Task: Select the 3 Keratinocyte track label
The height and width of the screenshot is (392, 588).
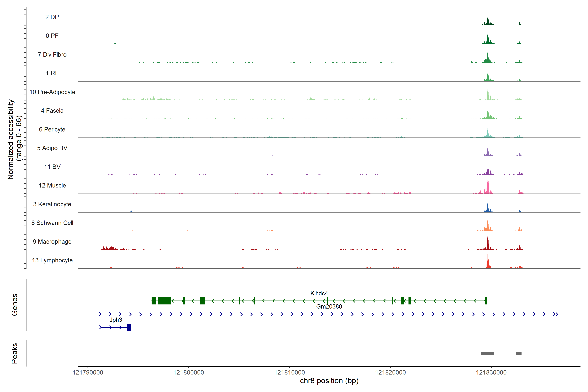Action: coord(52,204)
